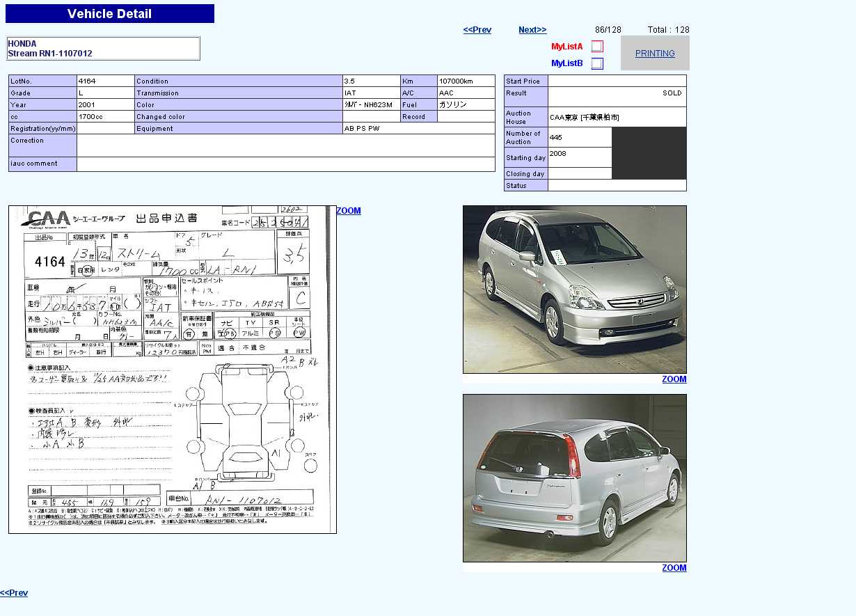
Task: Select the engine size value 1700cc
Action: [90, 117]
